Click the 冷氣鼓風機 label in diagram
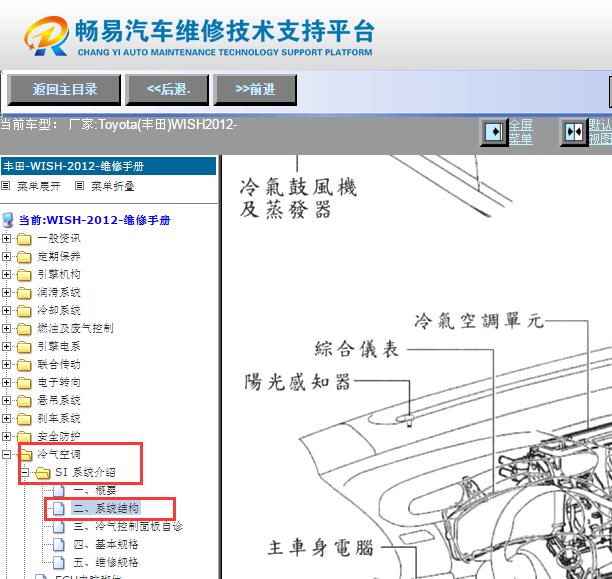 pos(298,187)
